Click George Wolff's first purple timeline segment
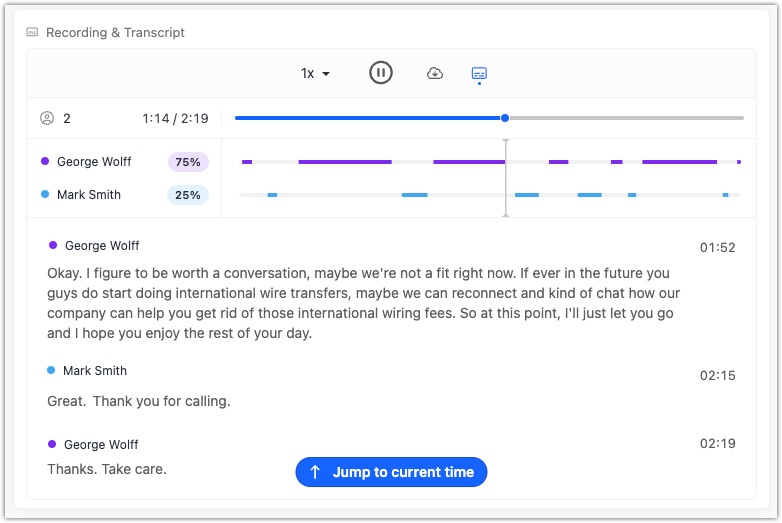The height and width of the screenshot is (523, 782). (247, 162)
